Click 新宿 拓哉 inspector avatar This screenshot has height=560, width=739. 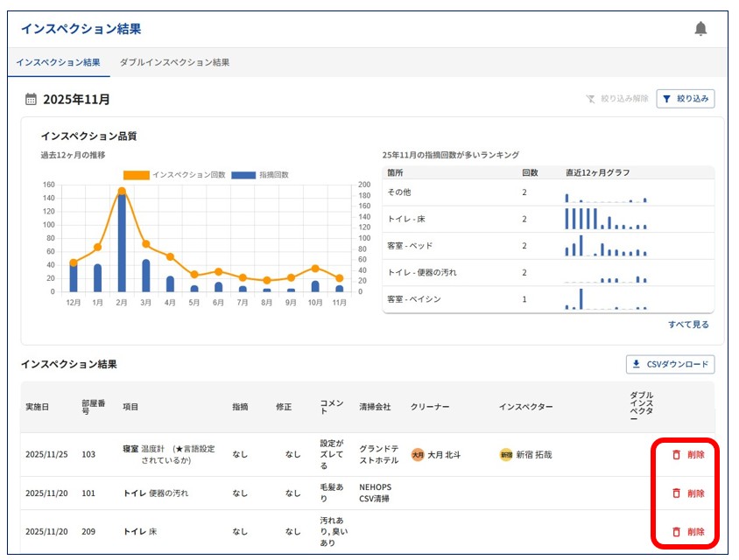506,455
